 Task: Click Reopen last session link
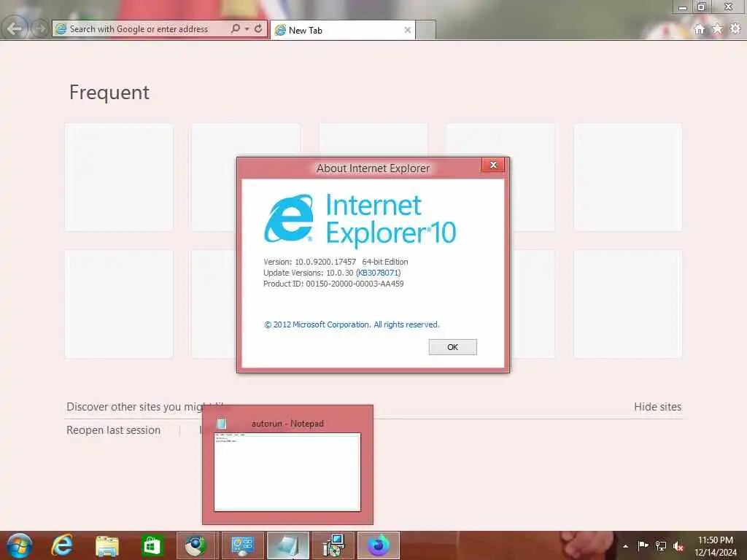(113, 430)
